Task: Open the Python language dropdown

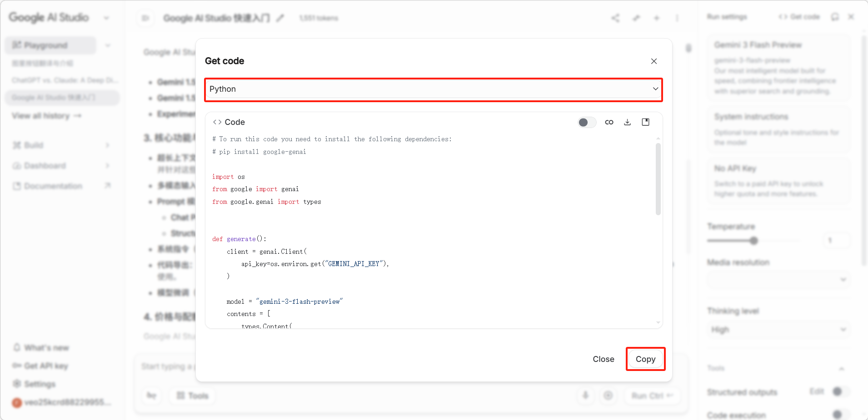Action: click(434, 89)
